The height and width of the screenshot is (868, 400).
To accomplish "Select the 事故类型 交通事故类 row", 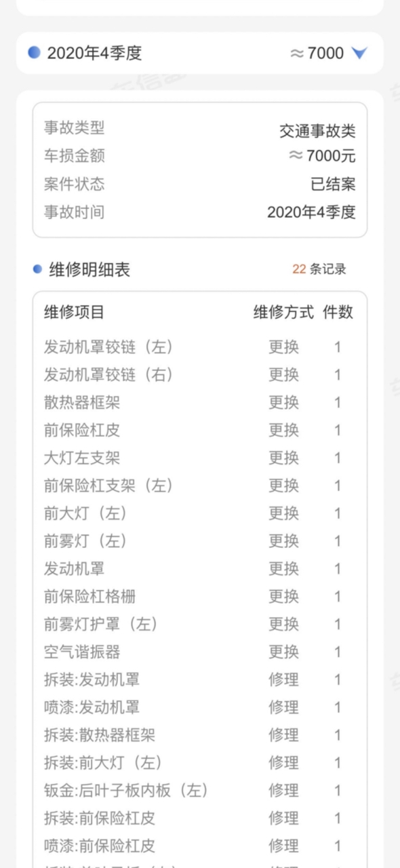I will coord(200,129).
